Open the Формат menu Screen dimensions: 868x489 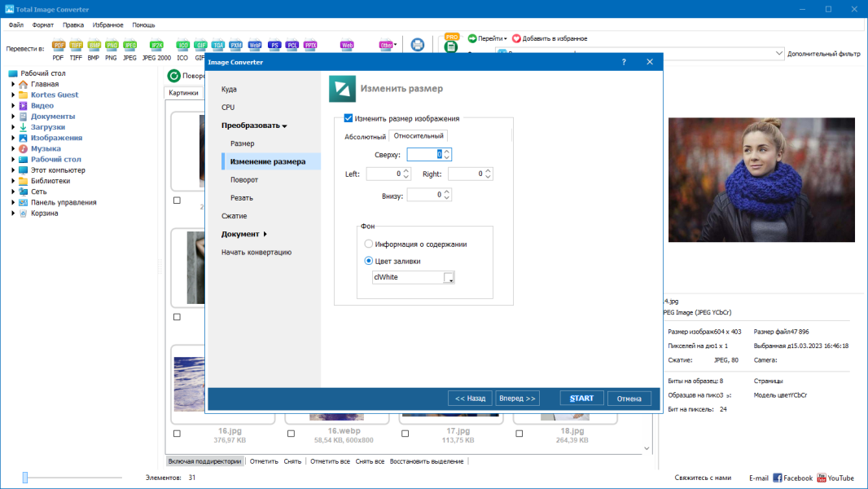tap(42, 25)
